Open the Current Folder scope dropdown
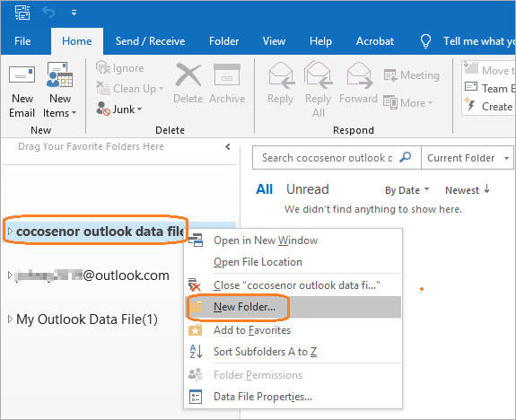 [468, 158]
